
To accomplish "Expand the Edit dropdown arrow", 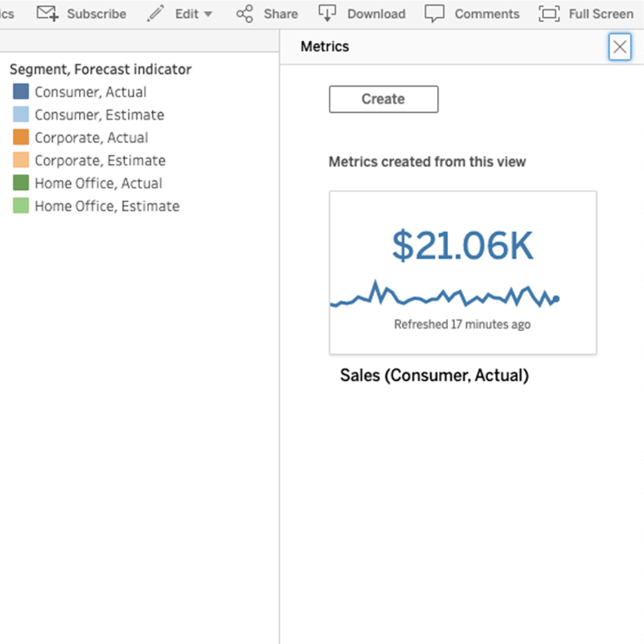I will [208, 14].
